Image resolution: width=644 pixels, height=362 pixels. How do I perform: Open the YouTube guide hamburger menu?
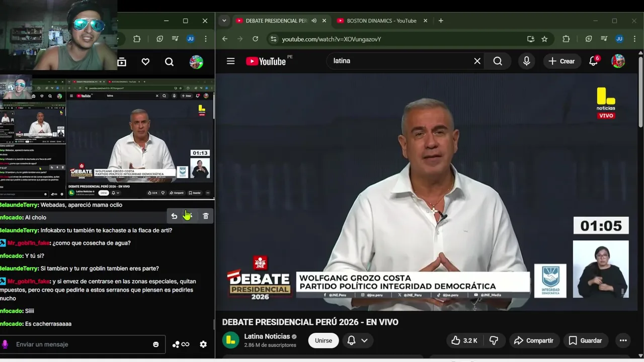[x=230, y=61]
